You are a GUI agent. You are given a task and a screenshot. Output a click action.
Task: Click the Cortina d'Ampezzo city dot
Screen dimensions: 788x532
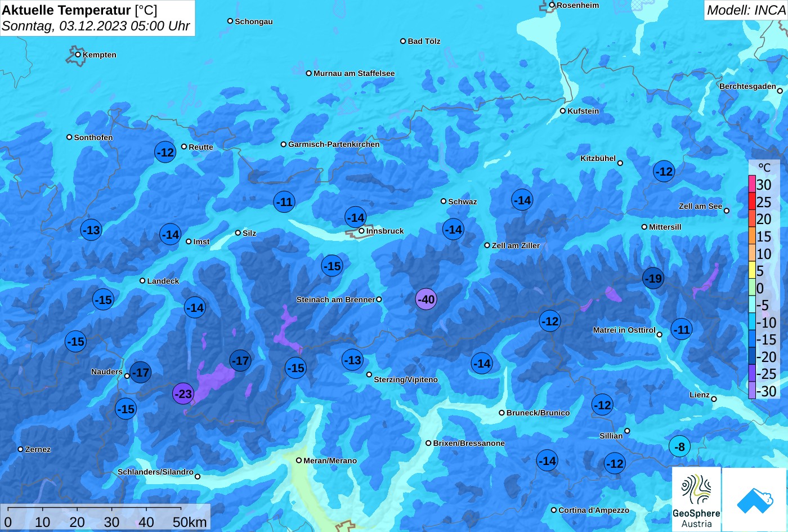click(554, 509)
